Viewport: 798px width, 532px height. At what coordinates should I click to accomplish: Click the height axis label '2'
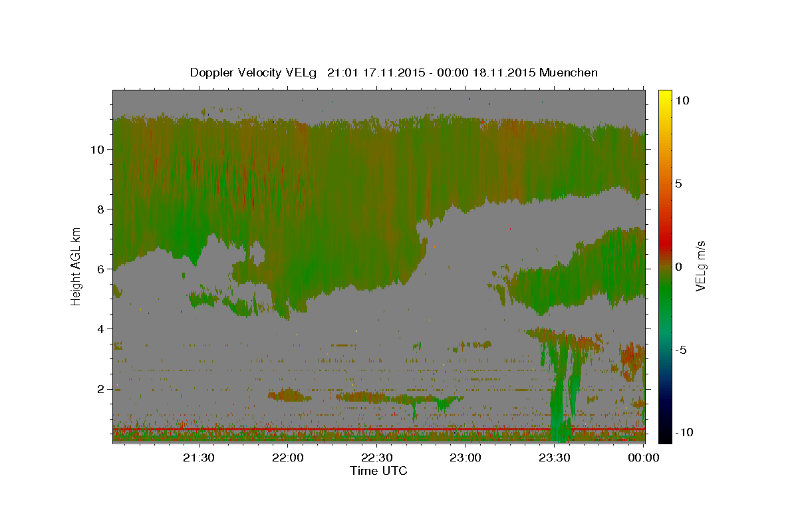point(100,388)
